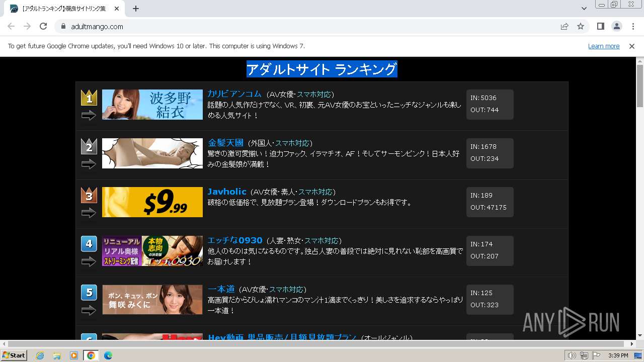The image size is (644, 362).
Task: Click the $9.99 yellow banner
Action: tap(152, 202)
